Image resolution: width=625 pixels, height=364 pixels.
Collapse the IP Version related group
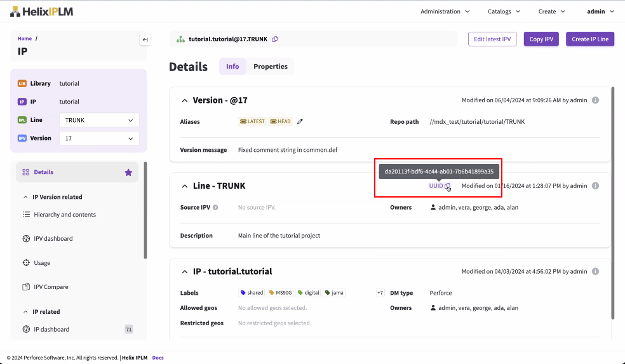point(25,197)
